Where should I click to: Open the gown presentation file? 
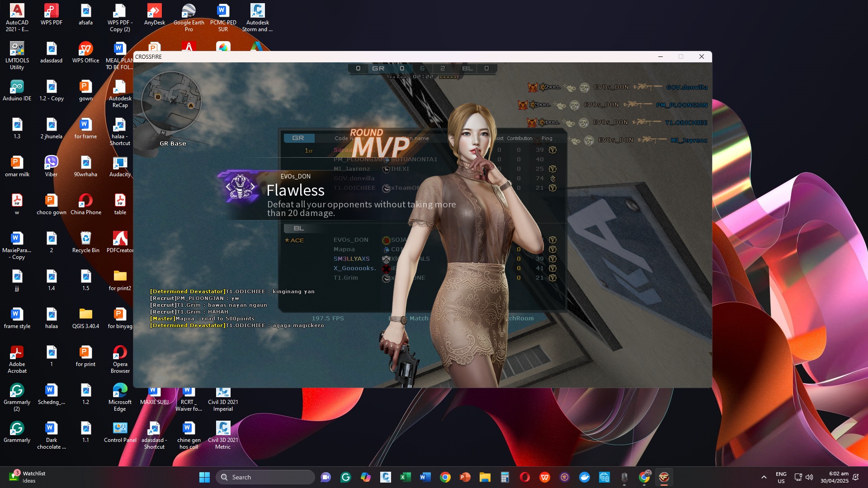coord(86,90)
